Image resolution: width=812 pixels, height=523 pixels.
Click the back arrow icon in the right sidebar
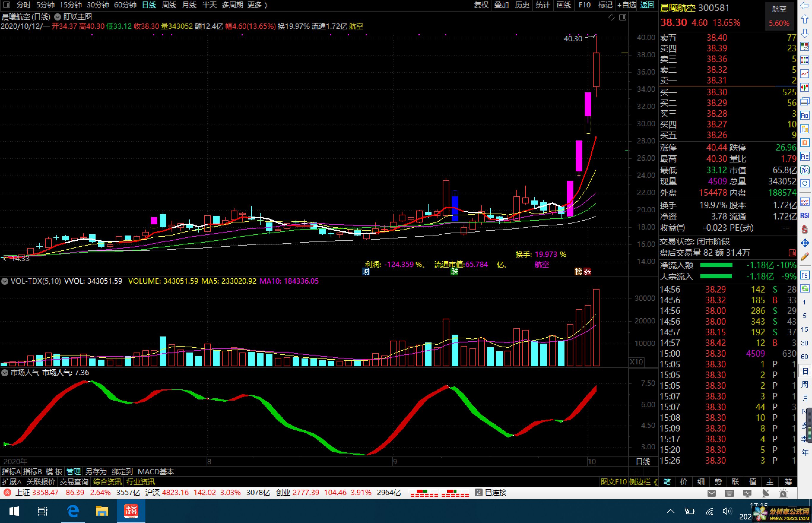click(805, 5)
